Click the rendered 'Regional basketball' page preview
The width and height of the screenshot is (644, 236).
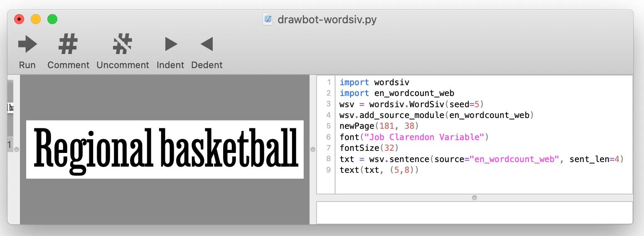click(x=165, y=150)
